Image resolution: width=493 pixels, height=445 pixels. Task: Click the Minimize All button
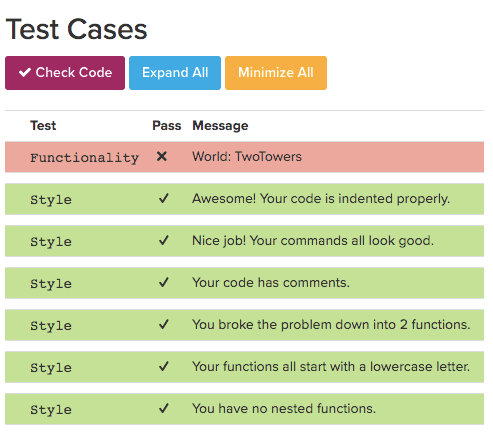pyautogui.click(x=276, y=73)
